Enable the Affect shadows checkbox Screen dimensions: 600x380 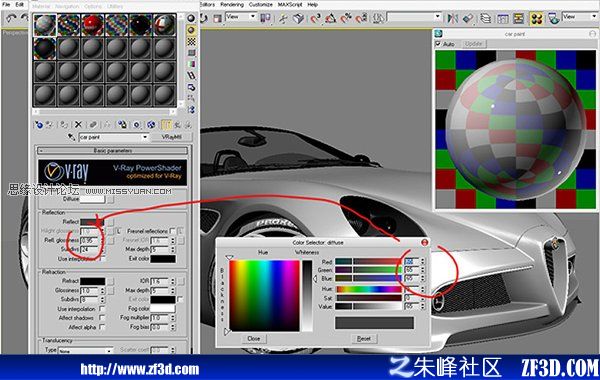(x=102, y=318)
